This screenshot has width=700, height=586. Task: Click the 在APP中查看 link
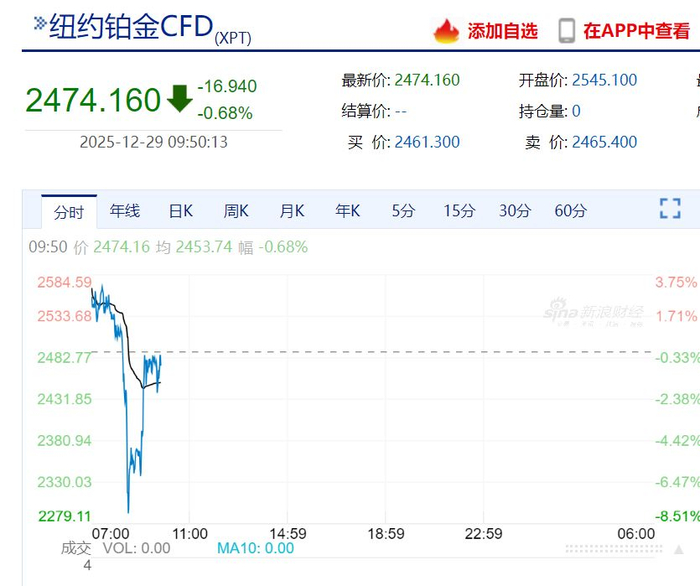coord(636,31)
